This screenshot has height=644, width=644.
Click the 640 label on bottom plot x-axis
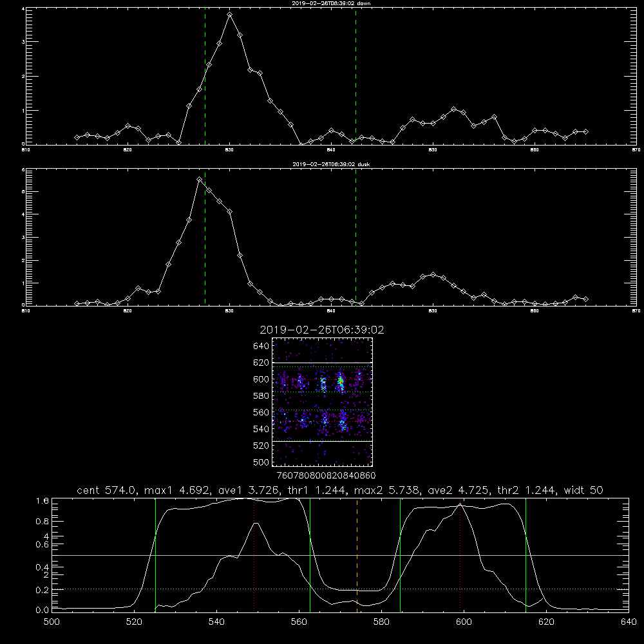[629, 622]
